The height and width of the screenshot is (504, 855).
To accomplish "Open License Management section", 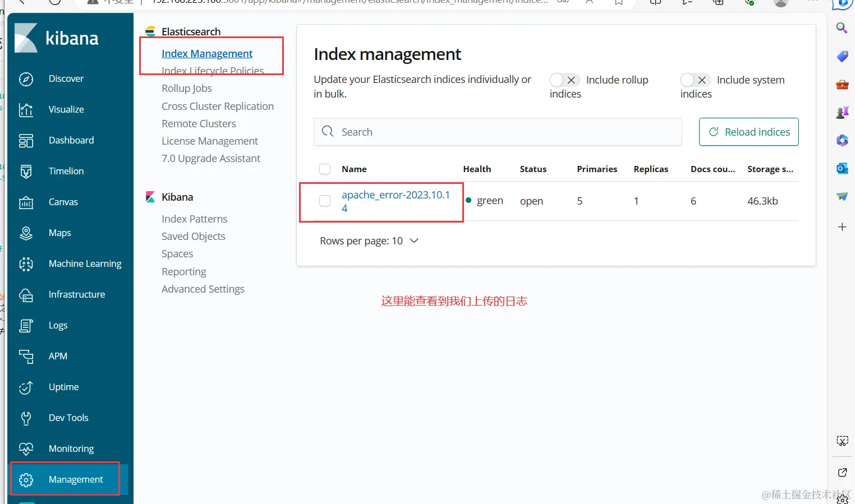I will coord(210,141).
